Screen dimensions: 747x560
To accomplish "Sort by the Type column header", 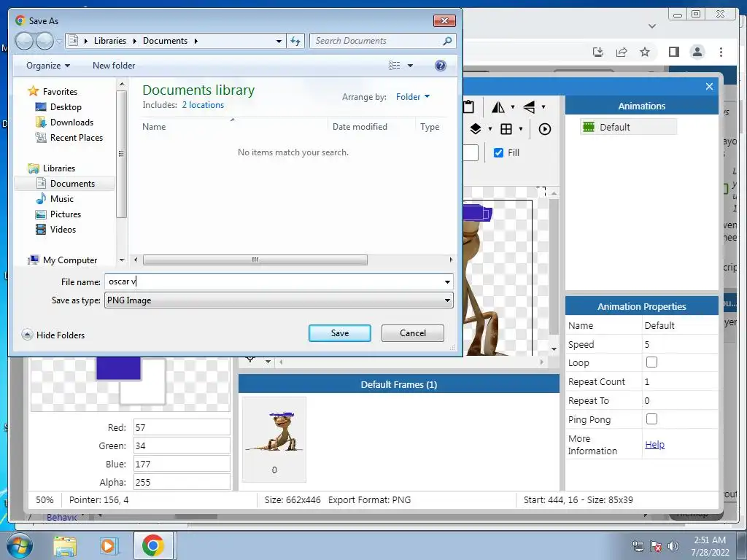I will point(431,127).
